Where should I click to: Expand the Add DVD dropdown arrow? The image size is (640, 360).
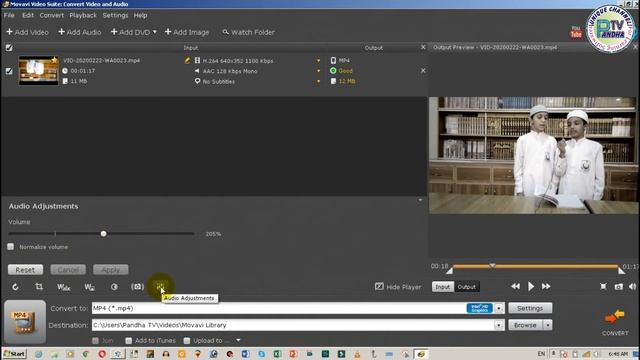(155, 32)
